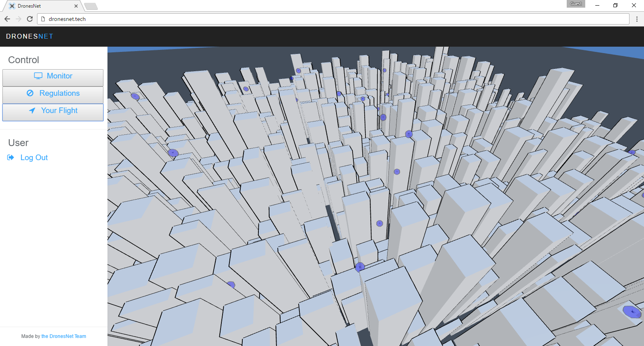Click the Guest profile badge

[576, 4]
